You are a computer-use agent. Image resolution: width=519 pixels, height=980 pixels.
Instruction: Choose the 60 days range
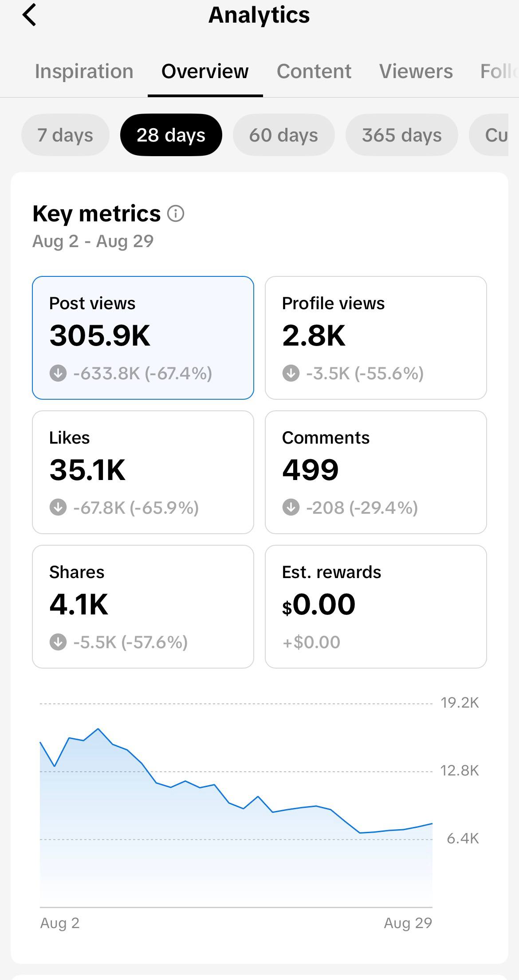[283, 135]
